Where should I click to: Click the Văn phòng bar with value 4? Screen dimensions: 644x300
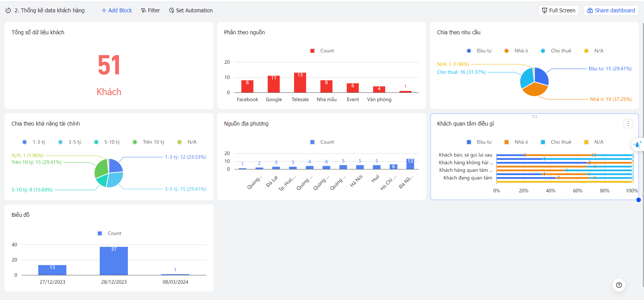[x=379, y=89]
